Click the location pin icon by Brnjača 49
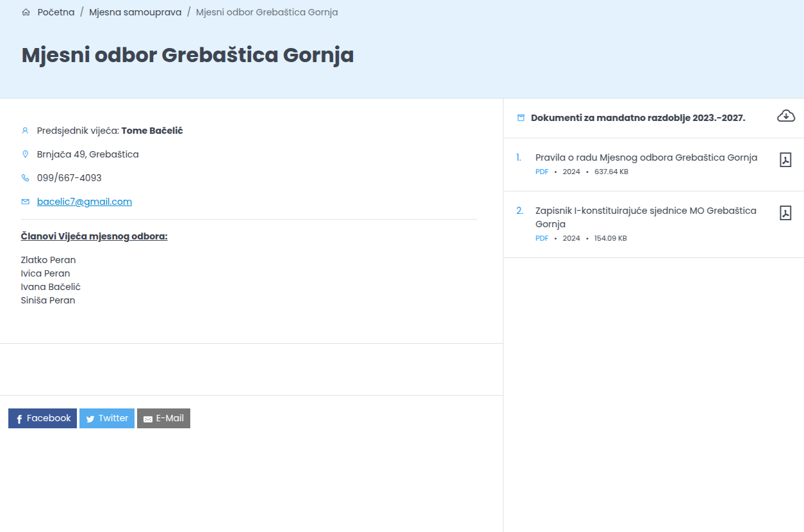Screen dimensions: 804x532 tap(26, 154)
